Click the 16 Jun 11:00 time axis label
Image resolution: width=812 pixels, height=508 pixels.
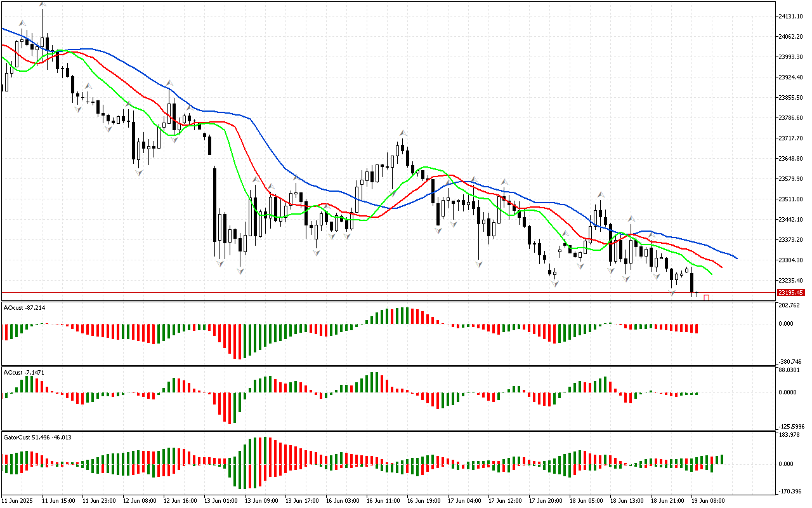pos(378,501)
